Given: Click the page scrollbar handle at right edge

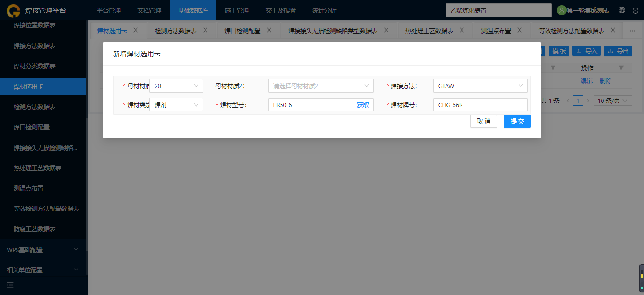Looking at the screenshot, I should point(642,278).
